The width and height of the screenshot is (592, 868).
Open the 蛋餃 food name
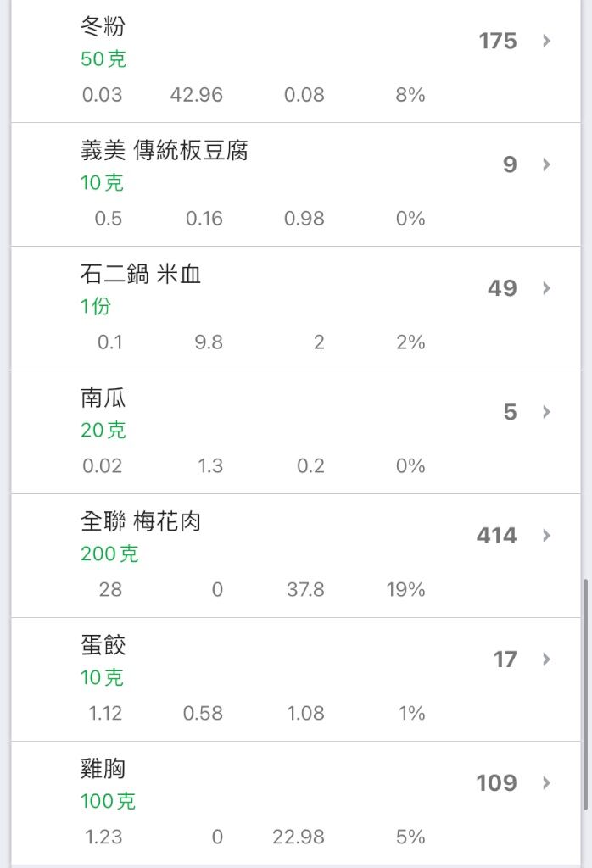(x=103, y=645)
